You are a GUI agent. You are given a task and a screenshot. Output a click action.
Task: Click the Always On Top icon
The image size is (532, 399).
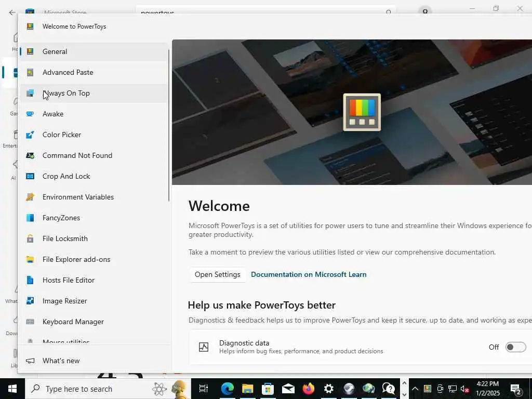point(30,93)
